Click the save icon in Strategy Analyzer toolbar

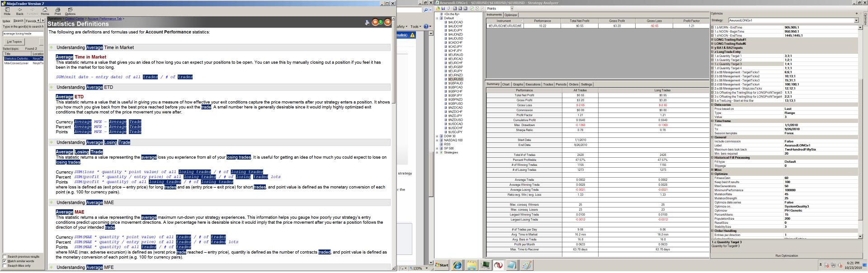pos(443,8)
